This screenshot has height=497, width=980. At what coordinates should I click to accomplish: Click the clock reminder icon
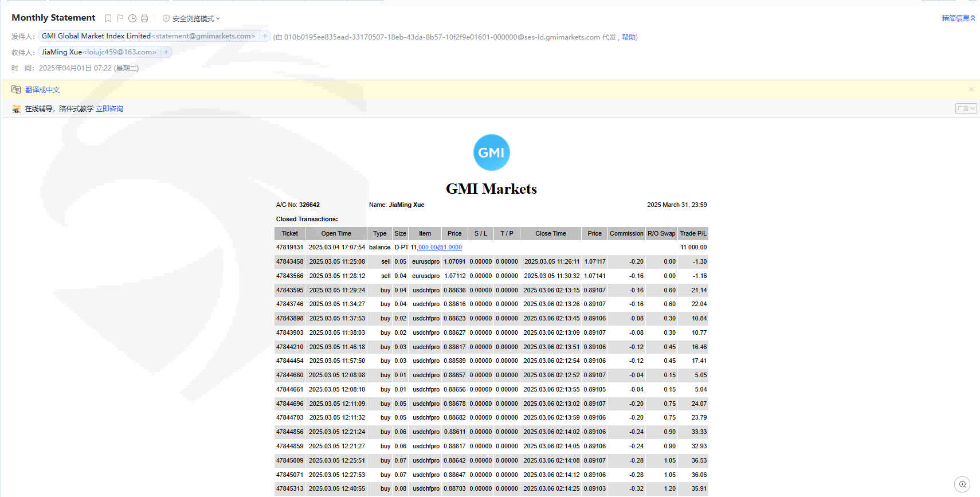pyautogui.click(x=132, y=18)
